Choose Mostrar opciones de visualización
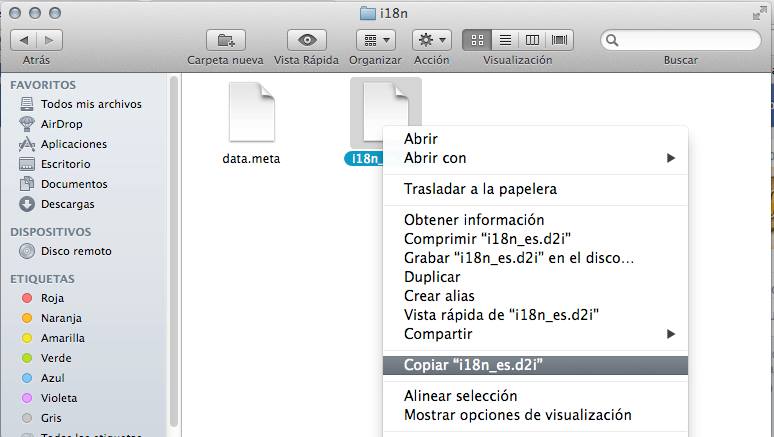The width and height of the screenshot is (774, 437). click(535, 415)
